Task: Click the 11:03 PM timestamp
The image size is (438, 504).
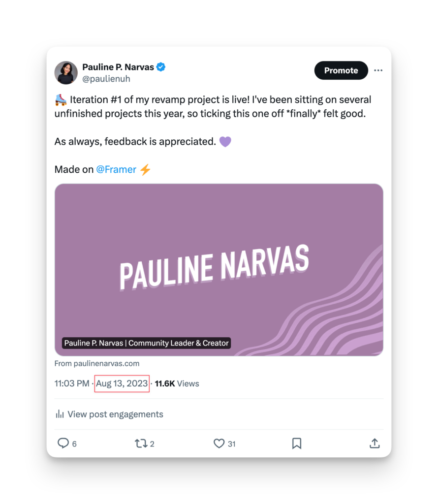Action: [72, 383]
